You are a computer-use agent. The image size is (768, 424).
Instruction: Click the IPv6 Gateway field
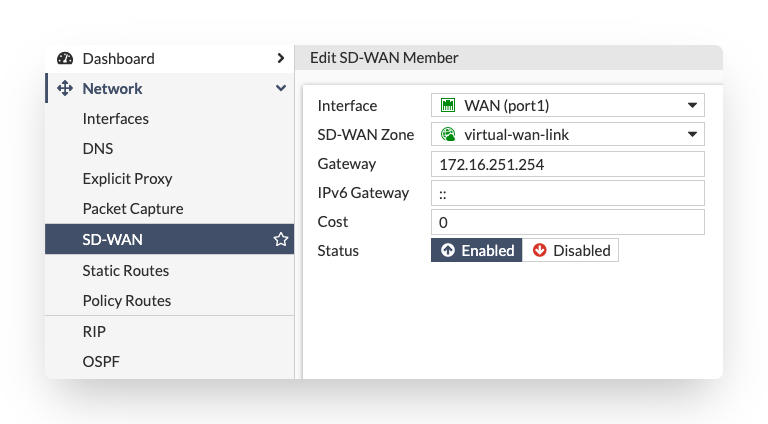(567, 193)
